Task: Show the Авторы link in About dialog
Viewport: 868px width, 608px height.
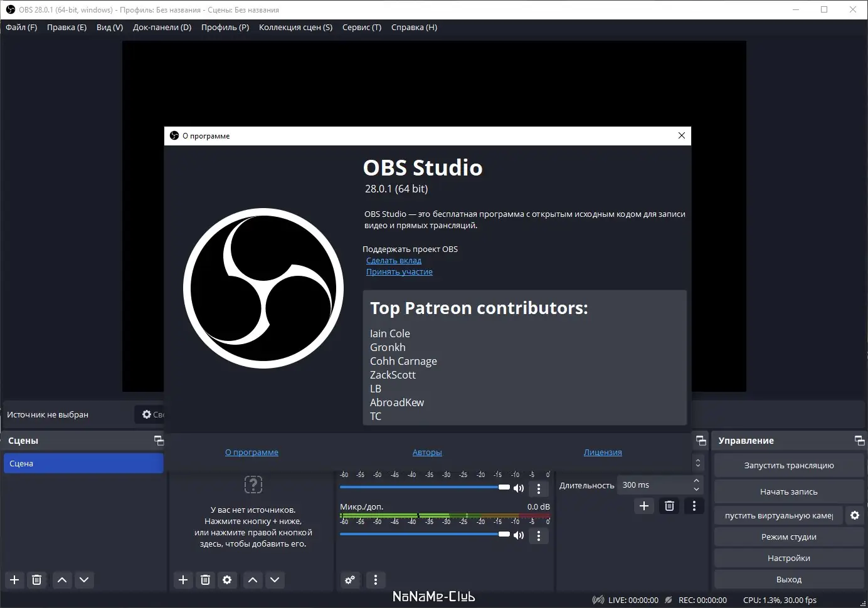Action: (427, 453)
